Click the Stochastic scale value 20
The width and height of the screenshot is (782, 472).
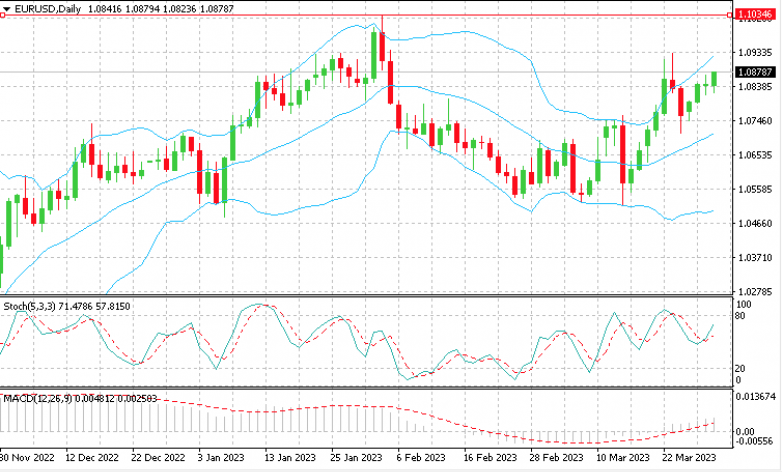point(741,368)
